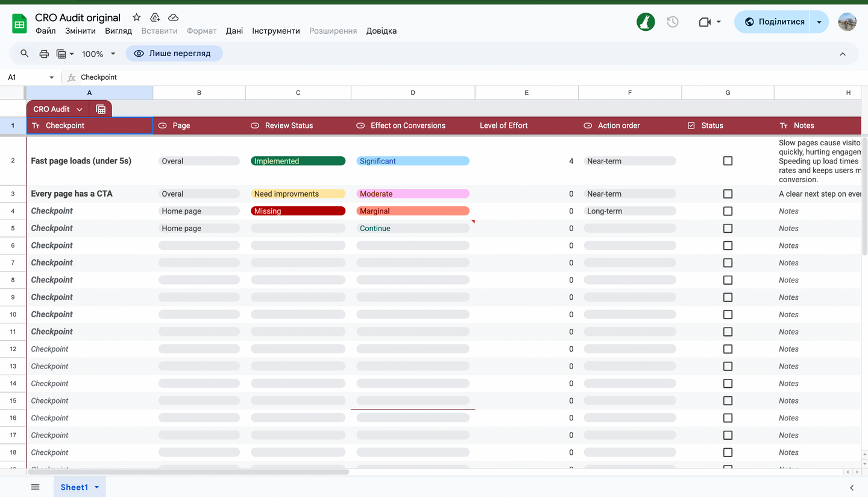This screenshot has width=868, height=497.
Task: Check the Status box on the Fast page loads row
Action: click(x=728, y=160)
